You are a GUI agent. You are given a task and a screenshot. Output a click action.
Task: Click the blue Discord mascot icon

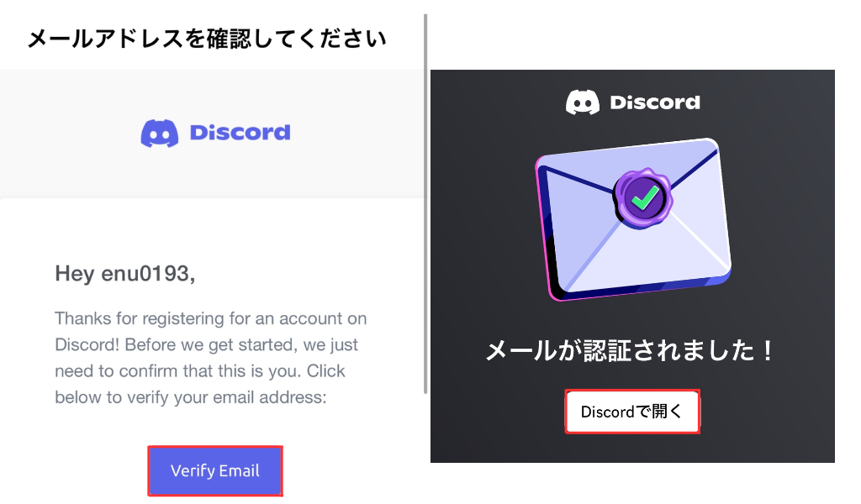click(x=160, y=133)
